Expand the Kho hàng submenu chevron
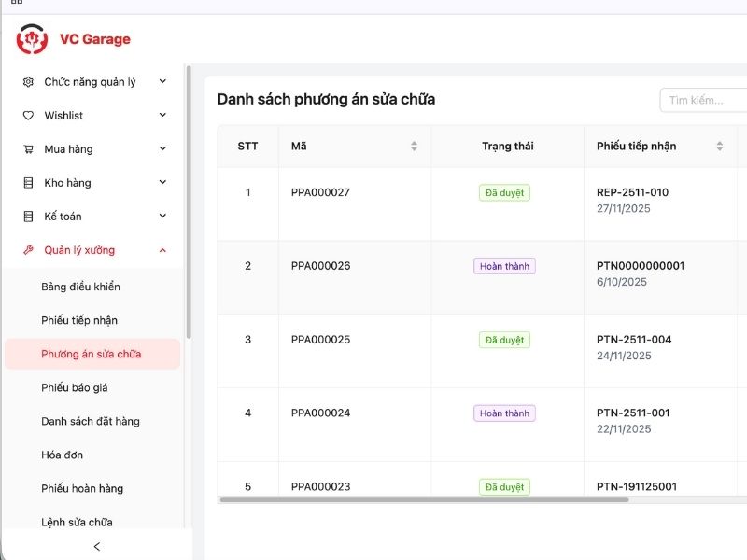Image resolution: width=747 pixels, height=560 pixels. pos(162,183)
